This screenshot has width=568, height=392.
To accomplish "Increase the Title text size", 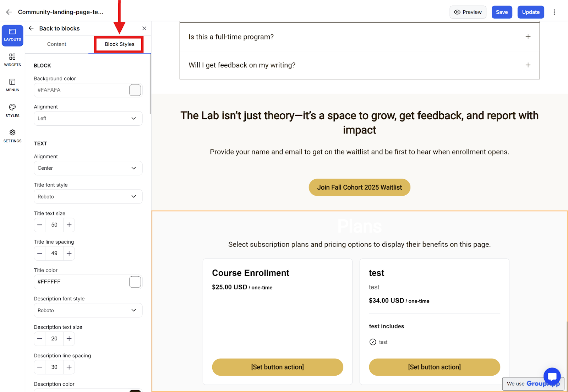I will point(69,225).
